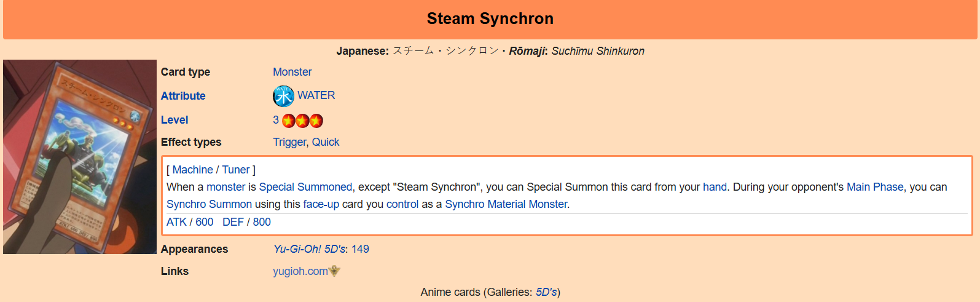Open the ATK stat link
Viewport: 980px width, 302px height.
[x=176, y=222]
